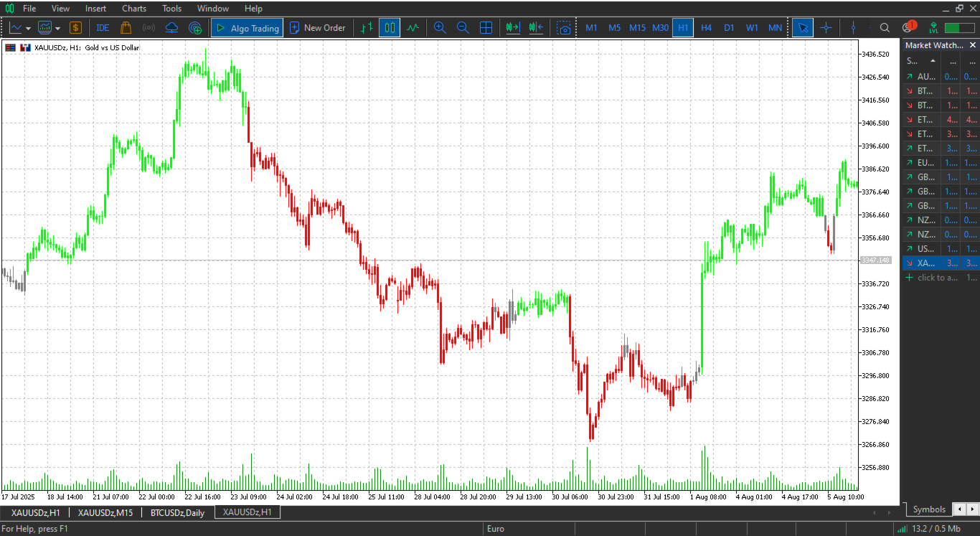Expand the indicators list dropdown arrow

[57, 28]
